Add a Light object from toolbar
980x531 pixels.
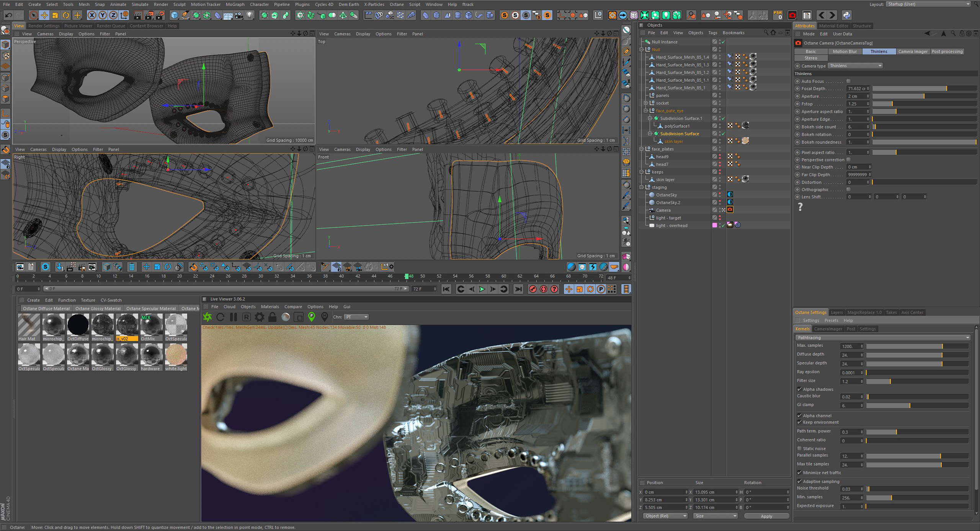point(250,15)
